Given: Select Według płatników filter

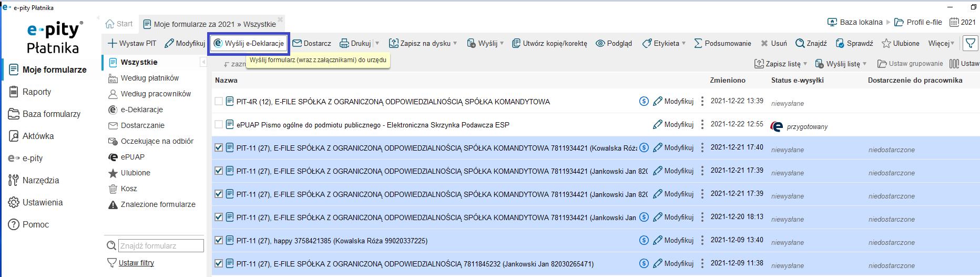Looking at the screenshot, I should [x=144, y=78].
